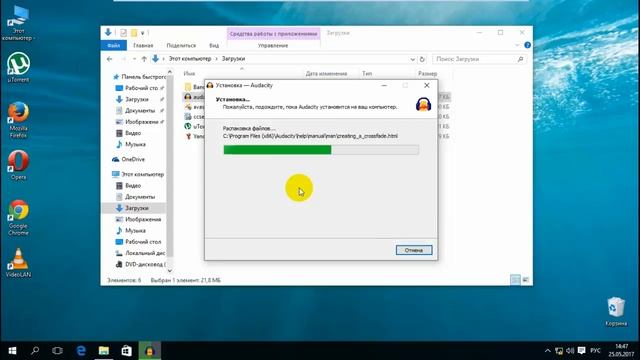Expand Explorer ribbon chevron
Screen dimensions: 640x360
coord(517,45)
